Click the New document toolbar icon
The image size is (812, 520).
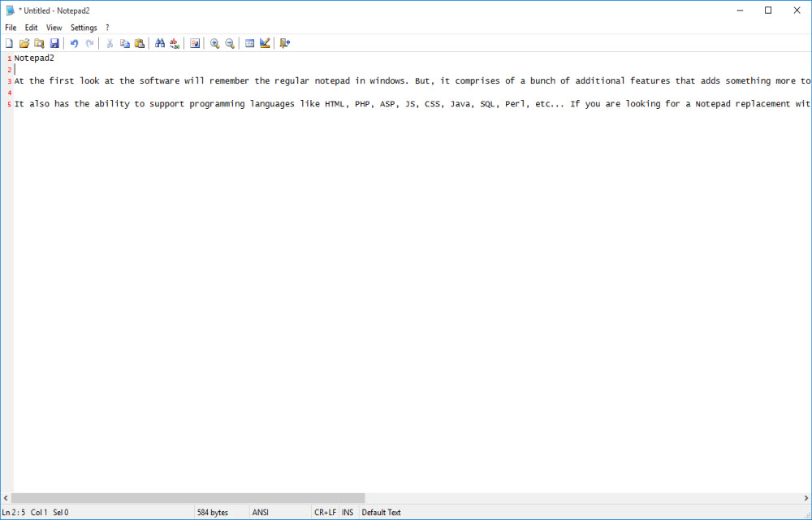[x=9, y=44]
